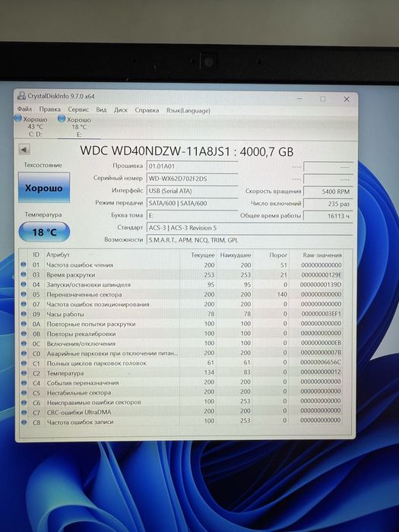Screen dimensions: 399x532
Task: Click the status dot for События переназначения
Action: click(x=24, y=383)
